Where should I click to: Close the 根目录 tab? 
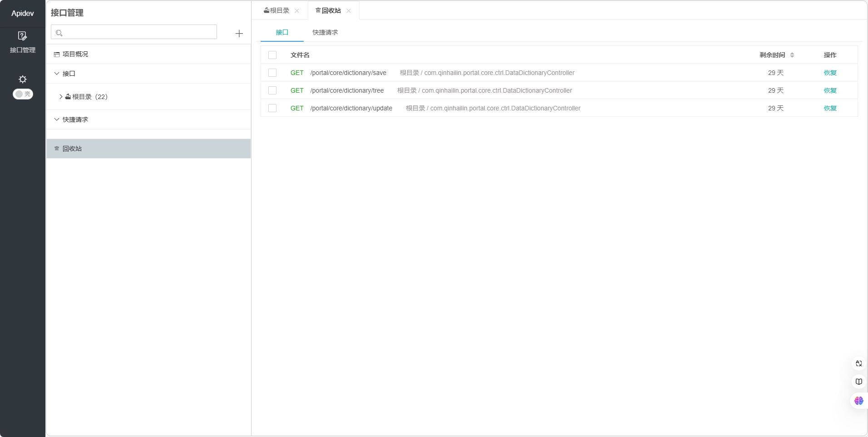(297, 11)
